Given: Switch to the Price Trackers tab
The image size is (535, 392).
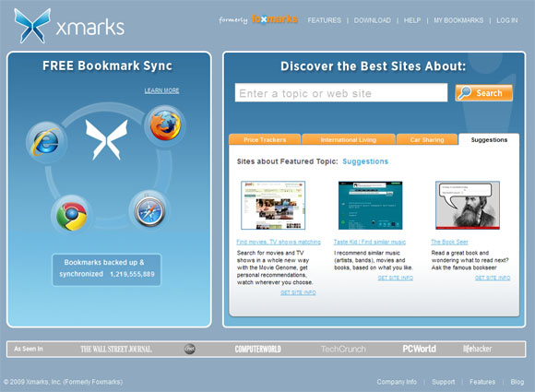Looking at the screenshot, I should pyautogui.click(x=265, y=139).
